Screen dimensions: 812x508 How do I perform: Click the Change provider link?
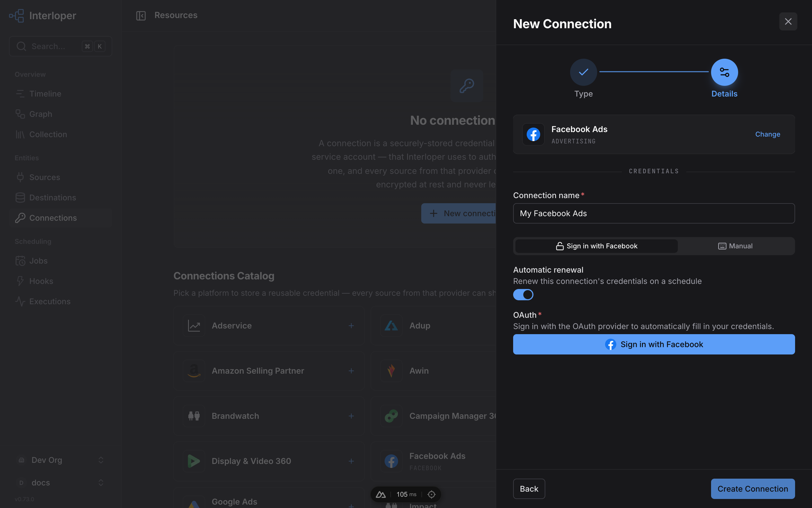(x=768, y=134)
